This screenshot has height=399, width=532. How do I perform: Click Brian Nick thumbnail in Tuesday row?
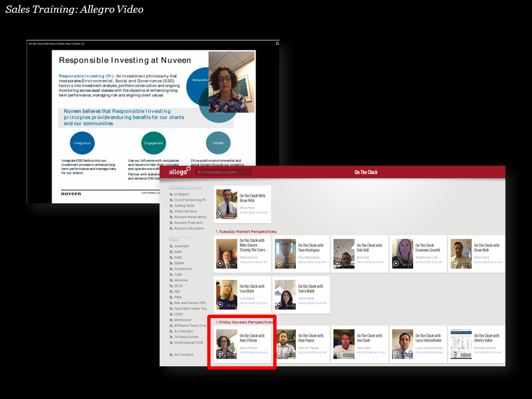click(x=461, y=254)
